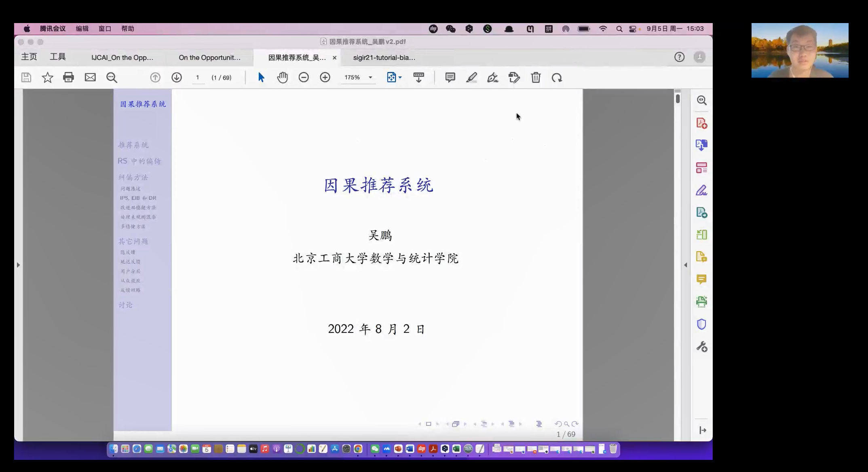Viewport: 868px width, 472px height.
Task: Bookmark the file with the star icon
Action: click(47, 77)
